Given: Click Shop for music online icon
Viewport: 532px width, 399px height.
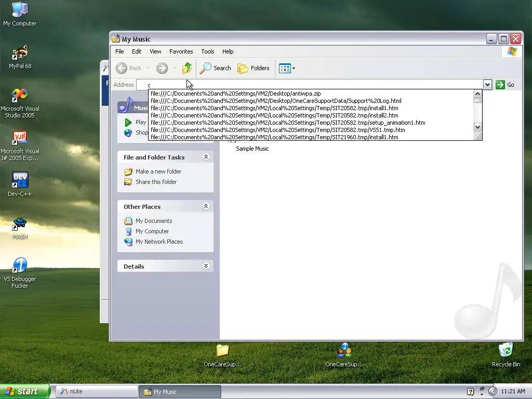Looking at the screenshot, I should (128, 132).
